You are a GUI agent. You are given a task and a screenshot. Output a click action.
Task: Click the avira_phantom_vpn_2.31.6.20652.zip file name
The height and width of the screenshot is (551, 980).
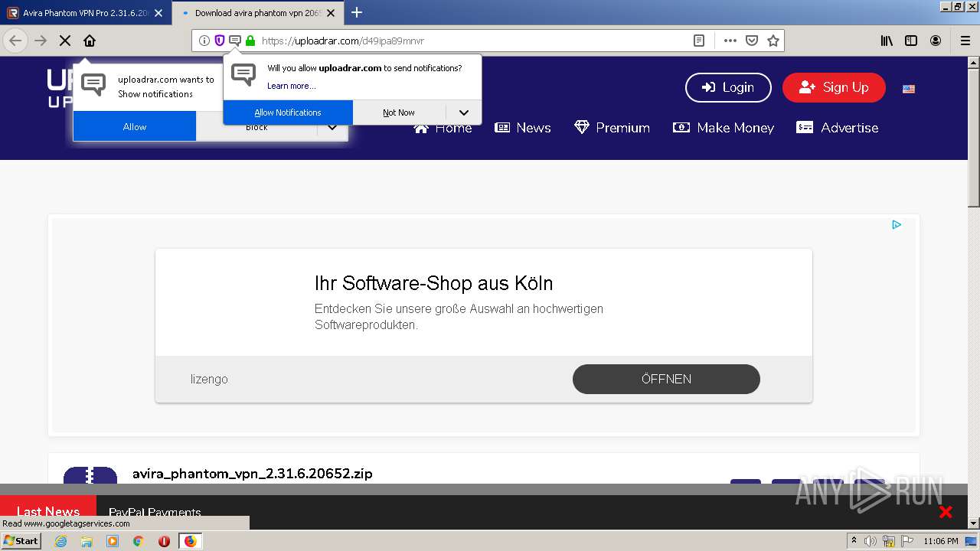253,474
